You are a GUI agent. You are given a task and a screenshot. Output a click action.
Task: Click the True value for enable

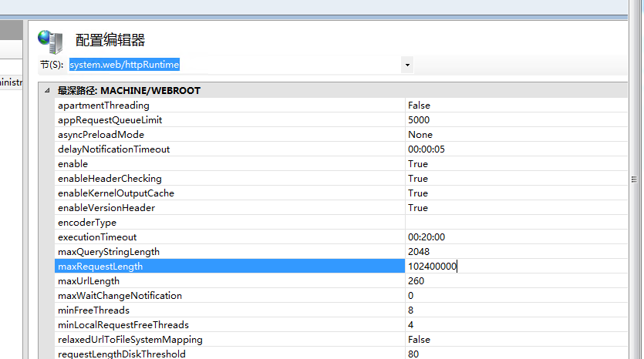pyautogui.click(x=418, y=164)
